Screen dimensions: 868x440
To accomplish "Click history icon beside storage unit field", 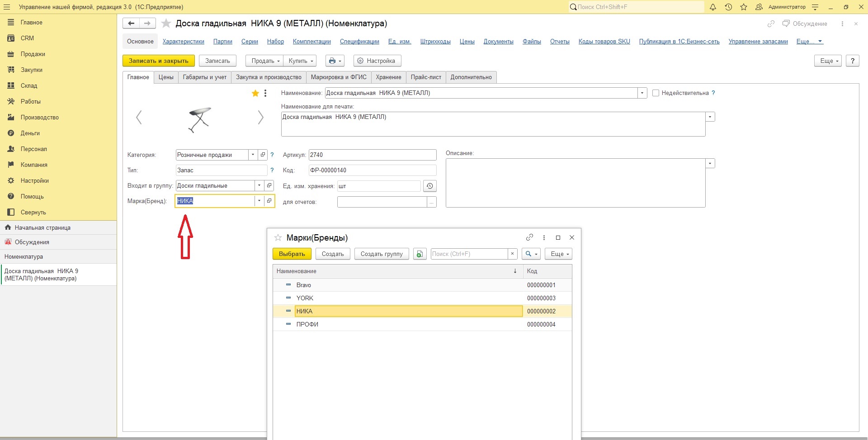I will click(429, 186).
